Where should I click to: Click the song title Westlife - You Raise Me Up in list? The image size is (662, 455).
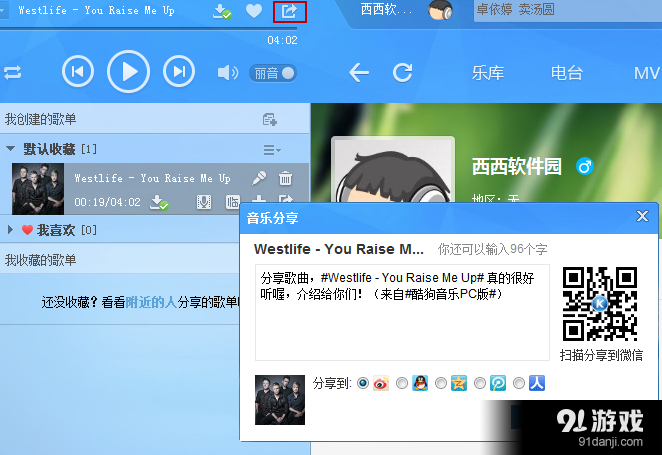coord(152,178)
